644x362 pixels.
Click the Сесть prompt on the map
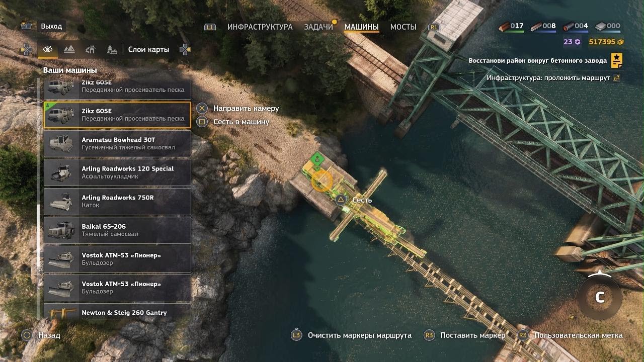pyautogui.click(x=362, y=200)
